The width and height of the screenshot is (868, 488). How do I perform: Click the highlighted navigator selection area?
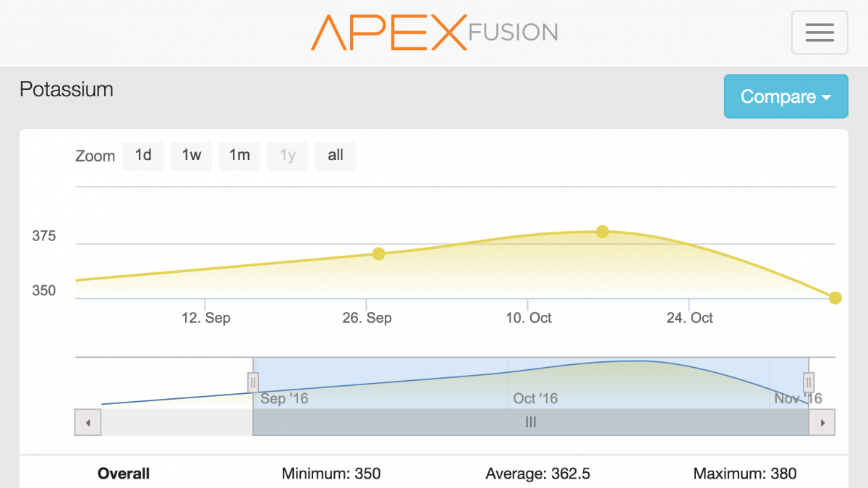531,382
